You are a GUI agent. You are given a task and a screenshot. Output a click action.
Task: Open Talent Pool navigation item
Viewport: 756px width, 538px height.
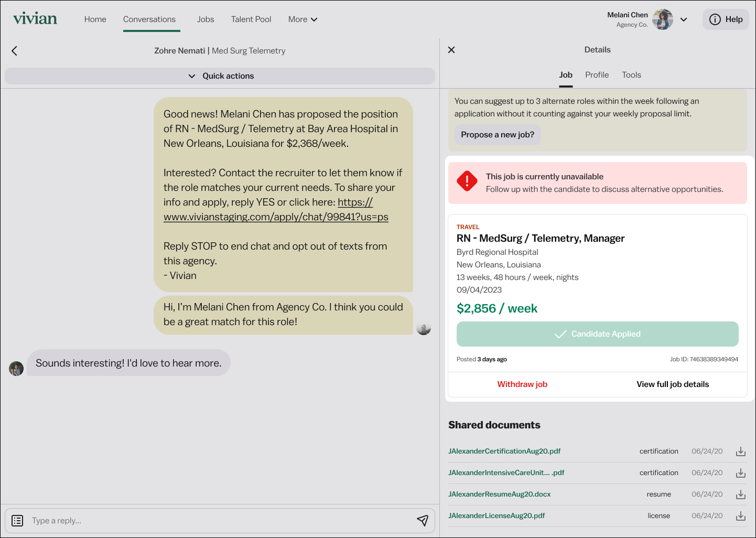(x=251, y=19)
